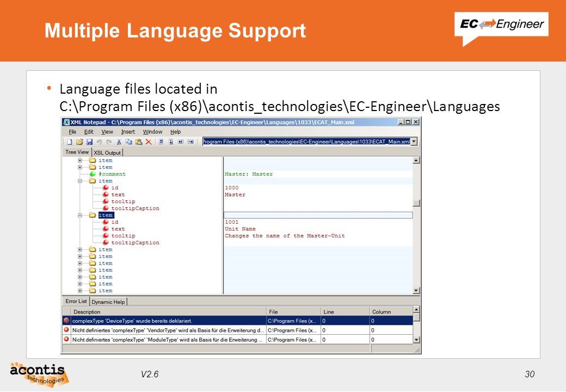
Task: Select the text node with value Master
Action: 118,194
